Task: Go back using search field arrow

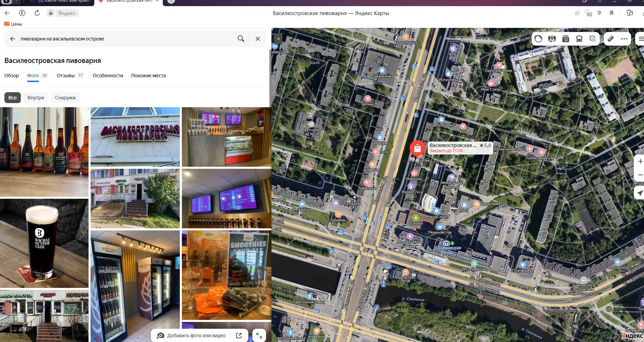Action: click(13, 39)
